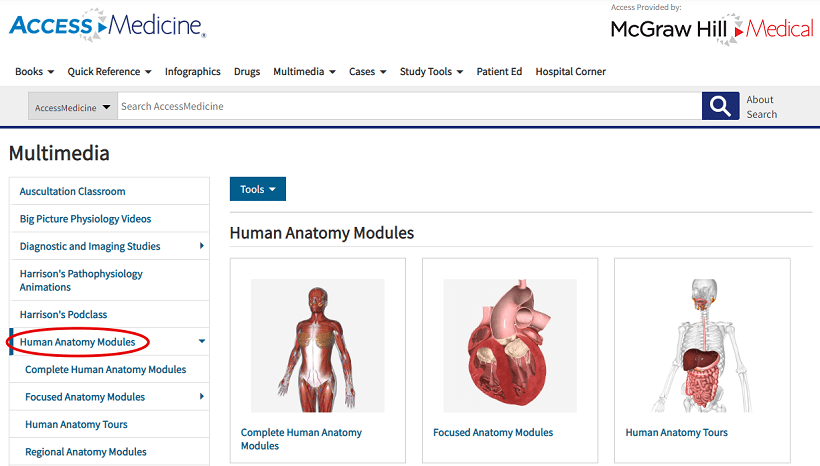Open Harrison's Podclass from sidebar

63,314
